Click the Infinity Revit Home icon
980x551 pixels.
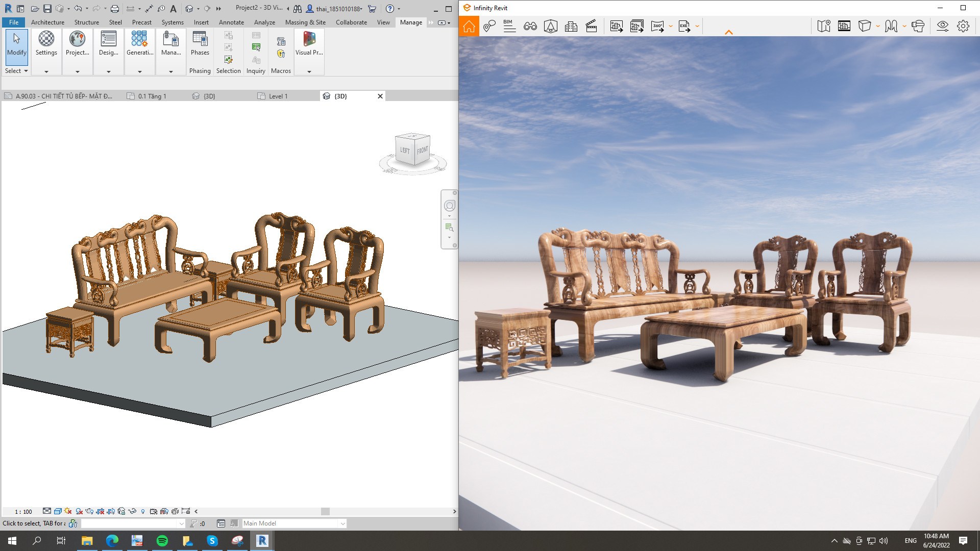point(469,27)
